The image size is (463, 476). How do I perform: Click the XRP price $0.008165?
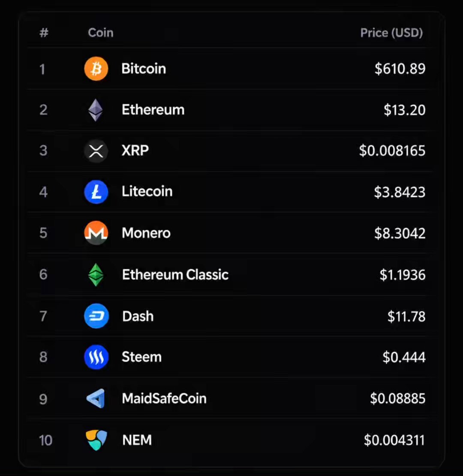tap(392, 151)
